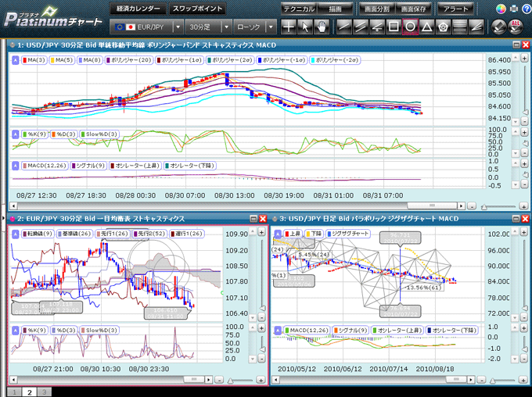The height and width of the screenshot is (397, 532).
Task: Select the crosshair cursor tool
Action: (289, 27)
